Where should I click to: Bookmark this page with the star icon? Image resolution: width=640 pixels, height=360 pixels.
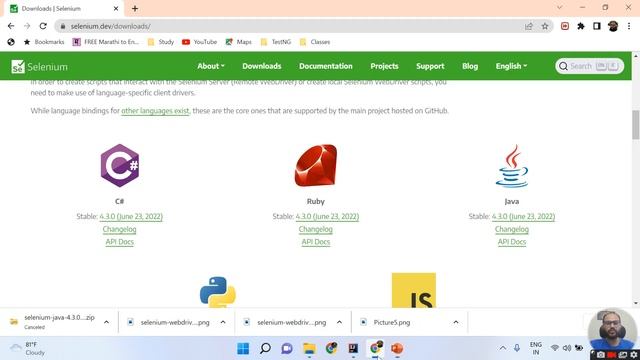(545, 26)
